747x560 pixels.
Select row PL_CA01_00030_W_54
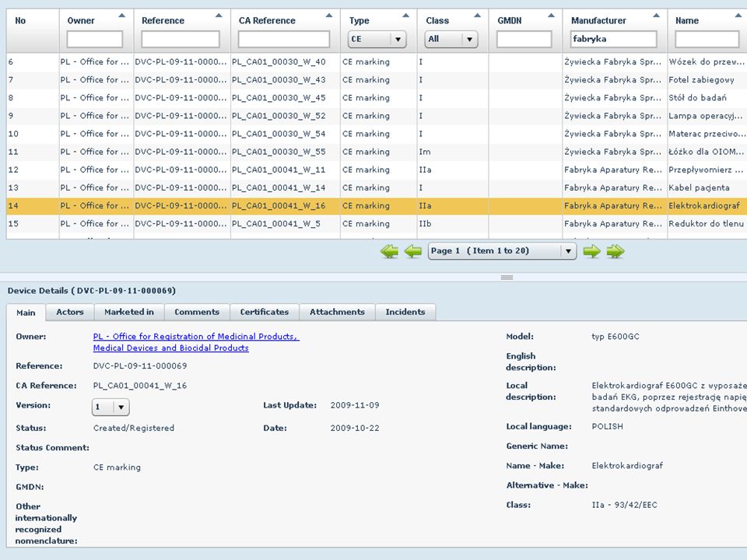tap(377, 134)
